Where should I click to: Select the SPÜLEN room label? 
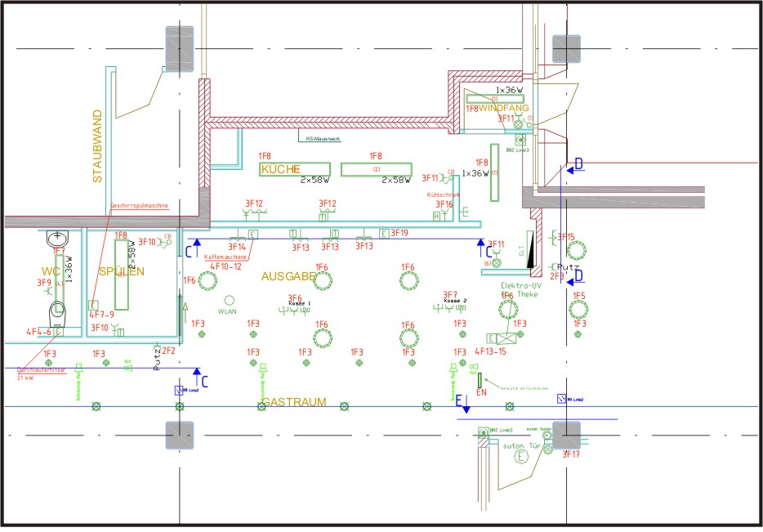pos(122,271)
